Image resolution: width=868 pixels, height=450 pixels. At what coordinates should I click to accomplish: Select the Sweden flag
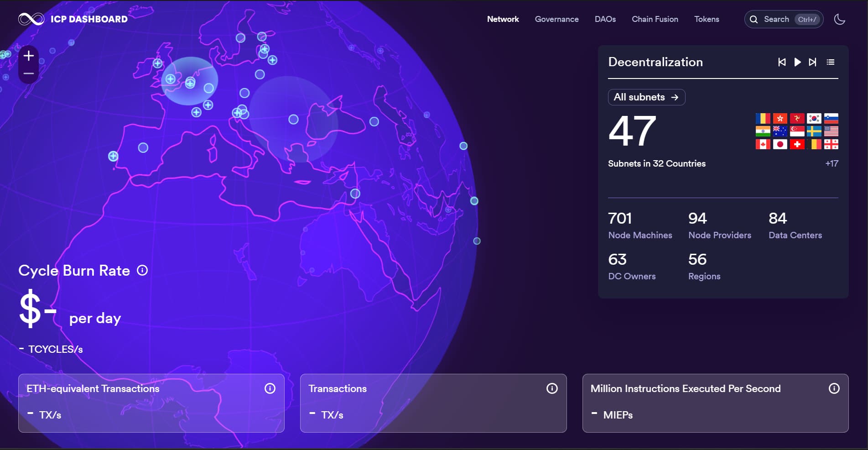coord(814,131)
